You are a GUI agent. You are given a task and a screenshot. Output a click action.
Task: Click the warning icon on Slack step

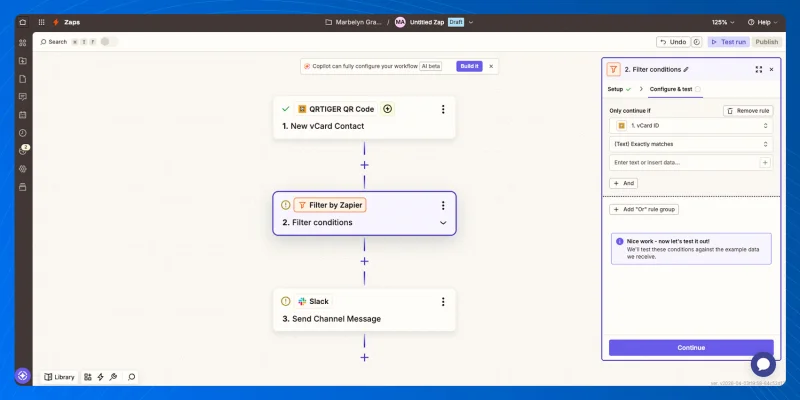(x=286, y=302)
